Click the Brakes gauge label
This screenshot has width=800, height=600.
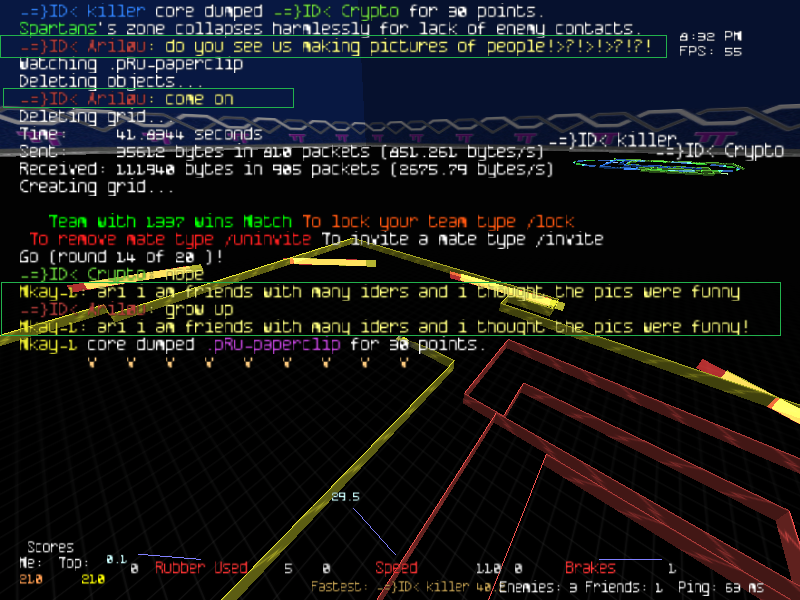click(590, 568)
